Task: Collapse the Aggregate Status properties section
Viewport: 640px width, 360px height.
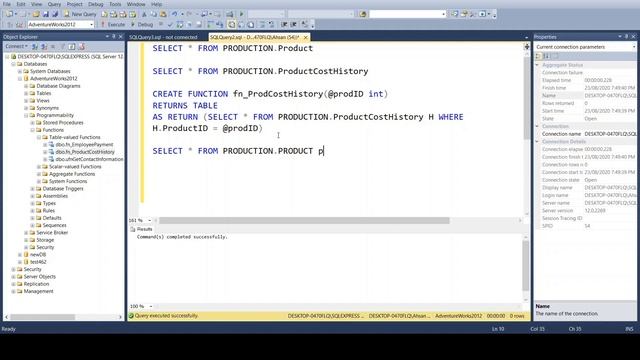Action: coord(537,65)
